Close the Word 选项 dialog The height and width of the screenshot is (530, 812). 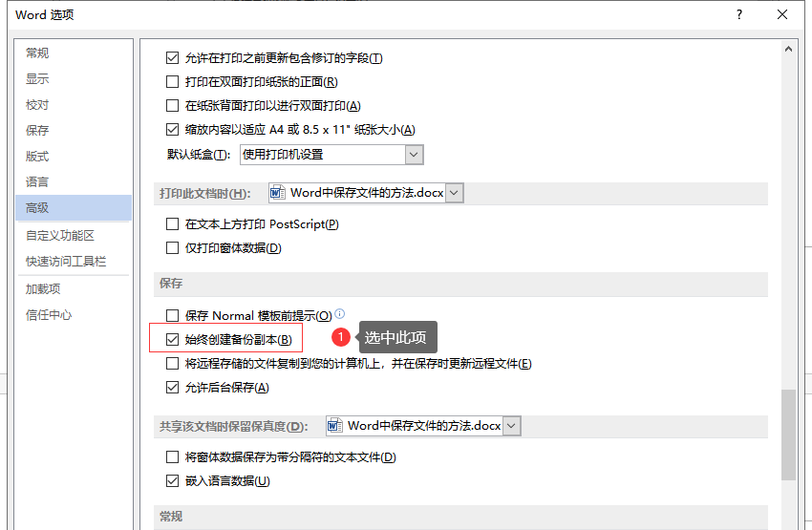tap(782, 14)
